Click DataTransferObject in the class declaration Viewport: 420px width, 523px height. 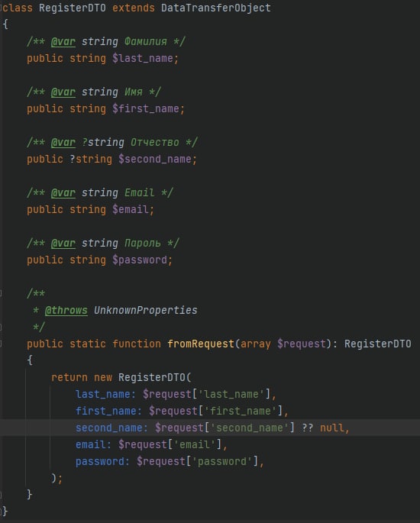point(216,8)
